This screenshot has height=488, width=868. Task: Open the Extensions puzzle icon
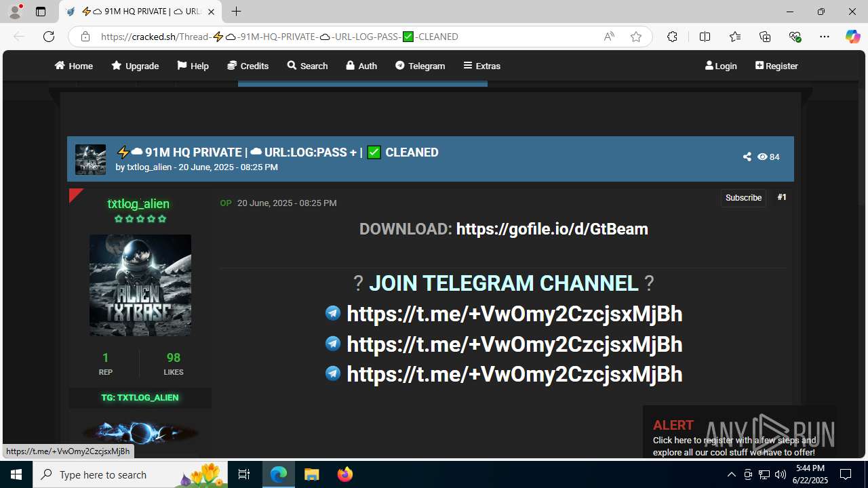[x=672, y=37]
